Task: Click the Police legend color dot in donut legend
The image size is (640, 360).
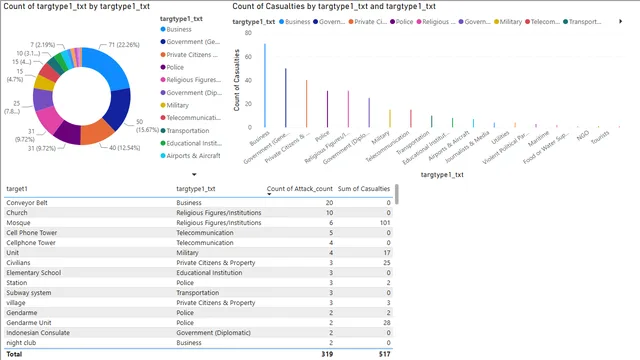Action: pyautogui.click(x=163, y=67)
